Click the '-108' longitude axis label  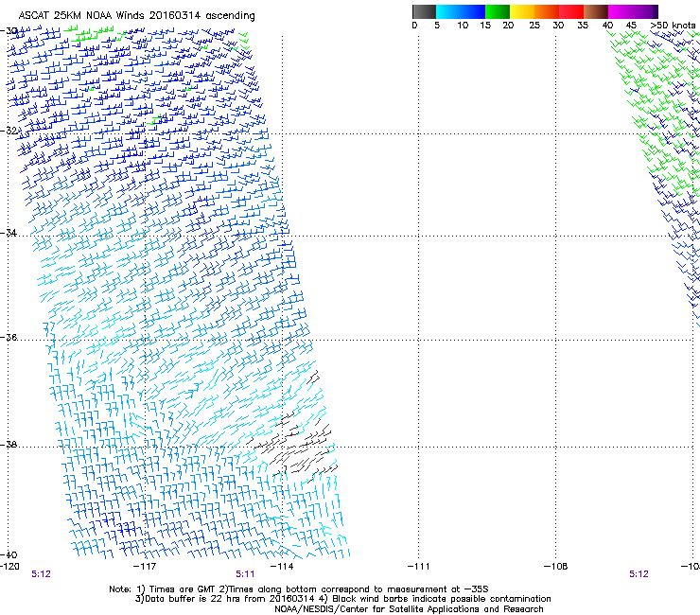(x=556, y=567)
